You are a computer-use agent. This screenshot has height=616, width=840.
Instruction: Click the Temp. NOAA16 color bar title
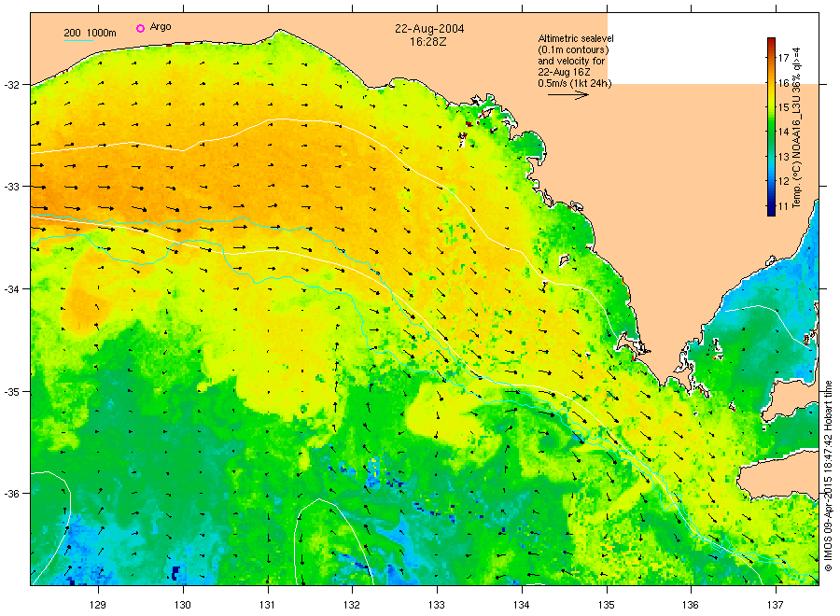pyautogui.click(x=797, y=128)
